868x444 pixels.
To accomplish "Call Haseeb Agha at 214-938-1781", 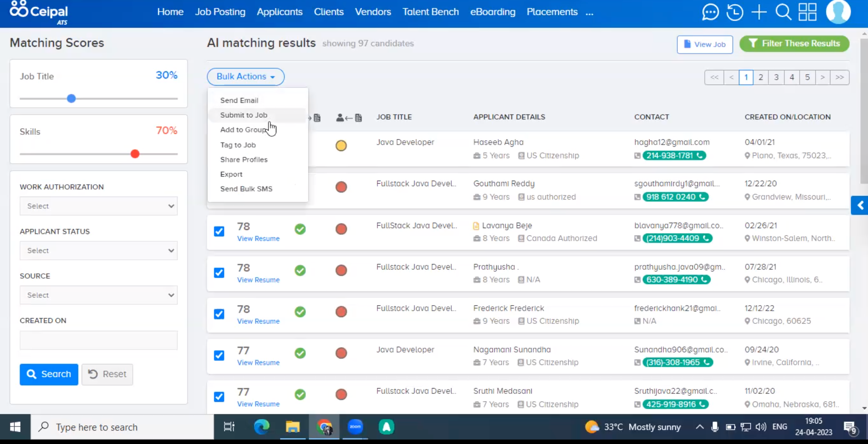I will coord(674,156).
